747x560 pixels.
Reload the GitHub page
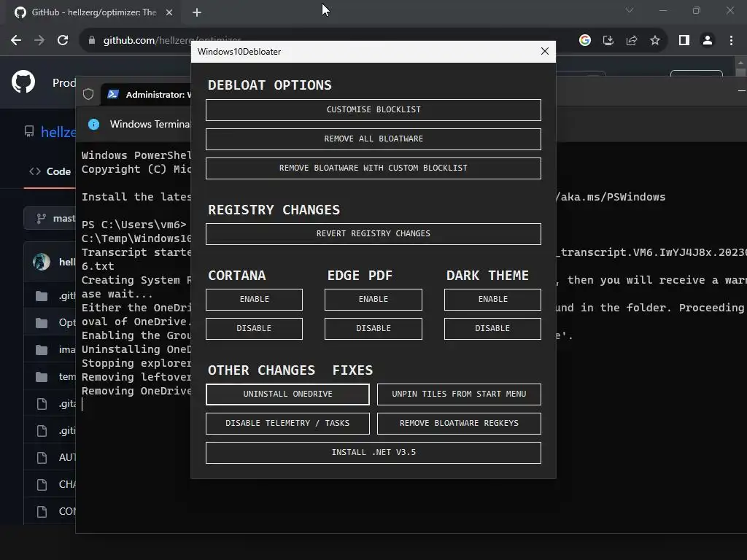pyautogui.click(x=63, y=40)
